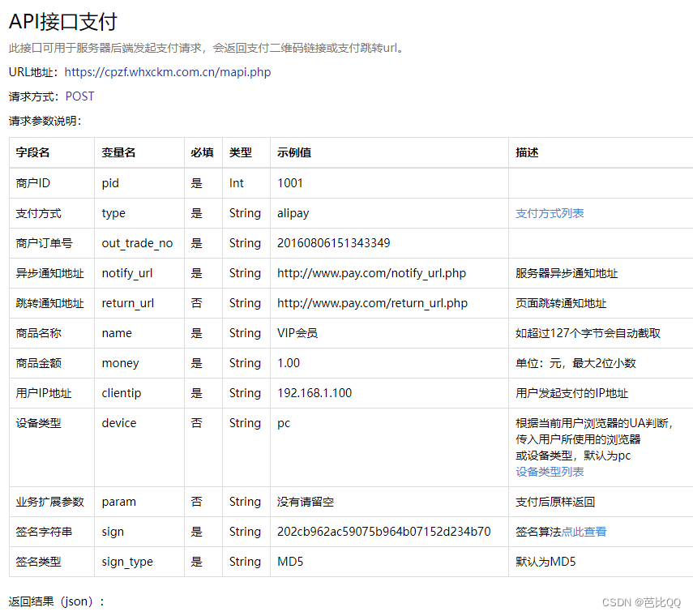This screenshot has width=693, height=616.
Task: Click the 如超过127个字节会自动截取 description
Action: point(588,333)
